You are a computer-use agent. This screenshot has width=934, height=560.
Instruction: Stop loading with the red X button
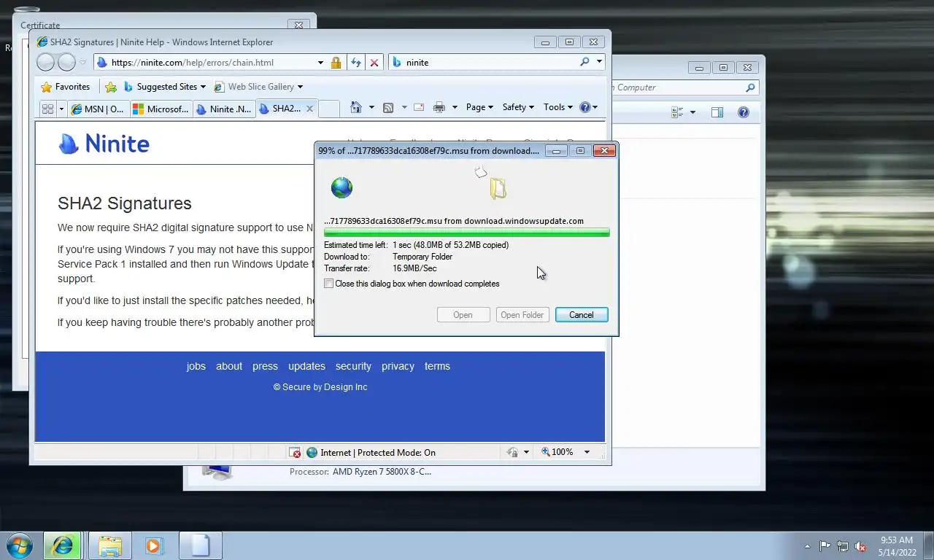tap(374, 63)
